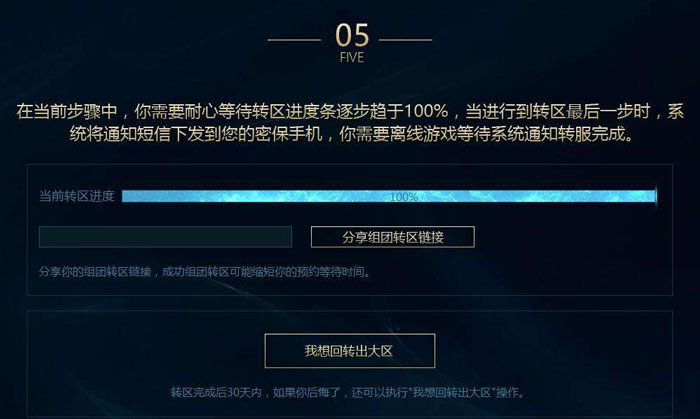Screen dimensions: 700x419
Task: Click the quoted "我想回转出大区" text in footer note
Action: coord(452,393)
